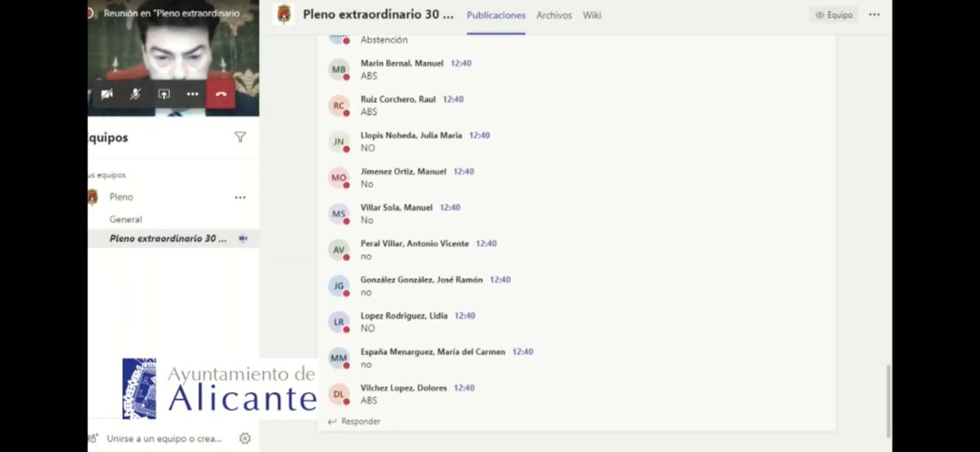Toggle the camera in the meeting controls
The width and height of the screenshot is (980, 452).
click(x=107, y=94)
